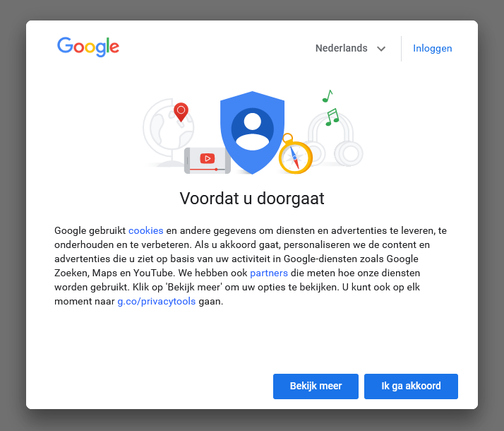
Task: Click the video player progress bar illustration
Action: point(208,169)
